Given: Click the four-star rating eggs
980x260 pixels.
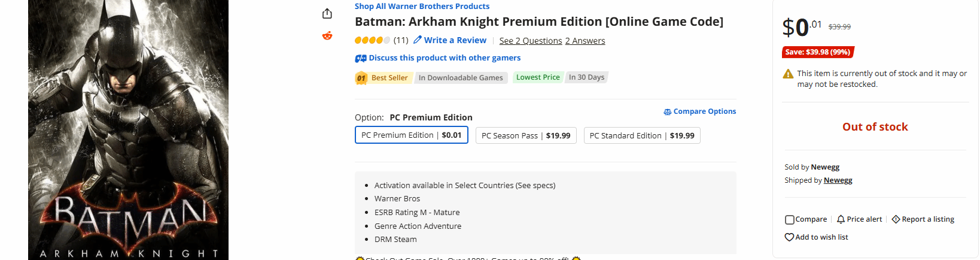Looking at the screenshot, I should pos(372,40).
